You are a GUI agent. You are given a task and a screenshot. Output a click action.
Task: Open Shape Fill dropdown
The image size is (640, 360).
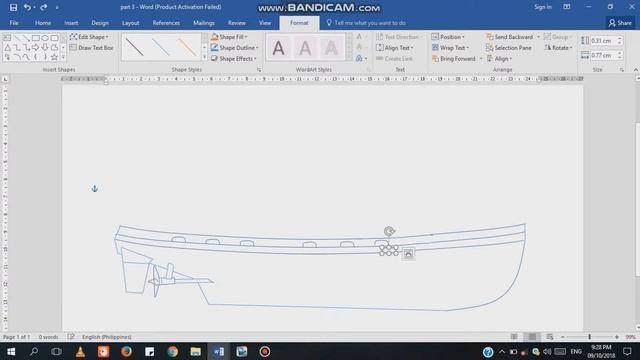(x=229, y=37)
